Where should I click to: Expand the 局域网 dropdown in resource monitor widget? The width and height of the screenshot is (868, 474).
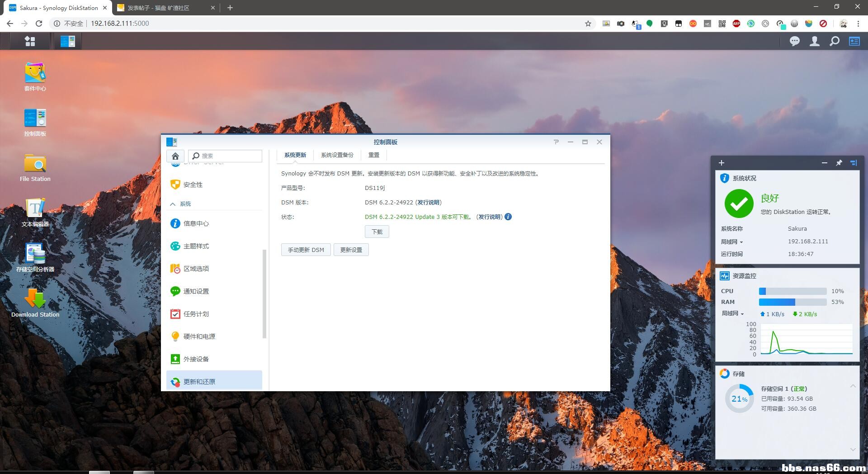click(x=732, y=313)
